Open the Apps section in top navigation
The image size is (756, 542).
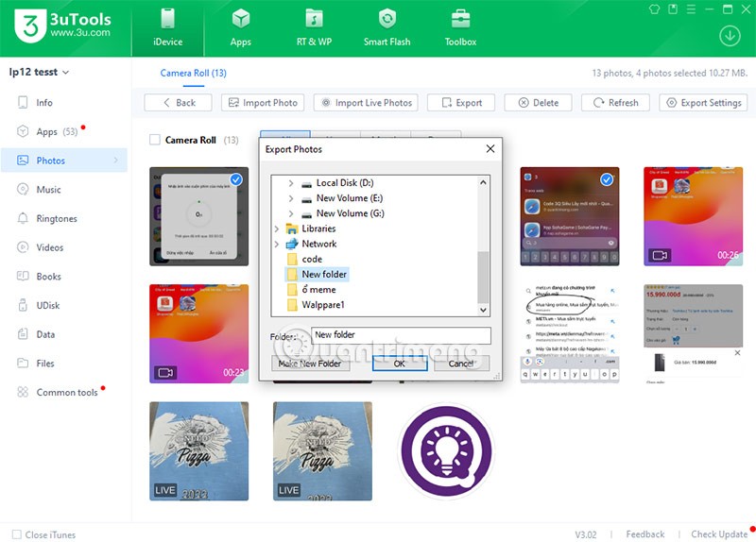pos(240,27)
